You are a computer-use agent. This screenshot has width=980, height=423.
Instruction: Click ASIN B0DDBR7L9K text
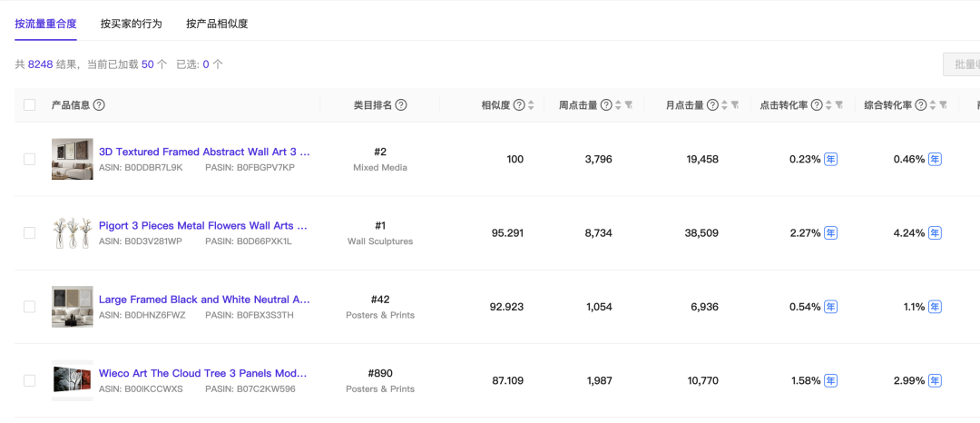point(141,167)
